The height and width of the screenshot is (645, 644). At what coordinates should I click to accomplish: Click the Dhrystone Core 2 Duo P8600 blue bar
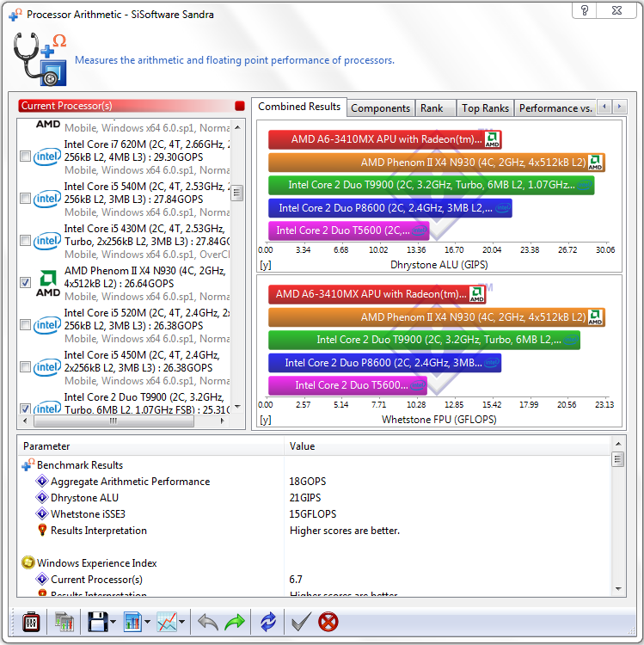coord(389,208)
